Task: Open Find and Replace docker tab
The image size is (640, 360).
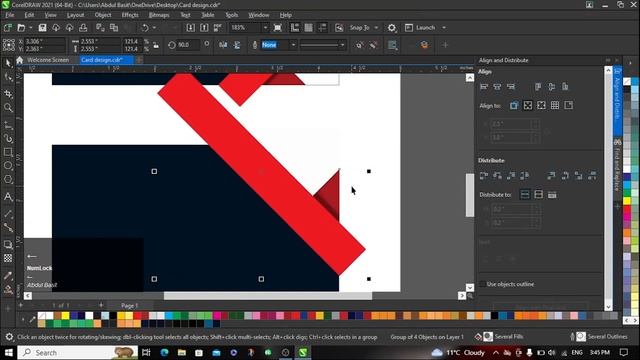Action: coord(617,165)
